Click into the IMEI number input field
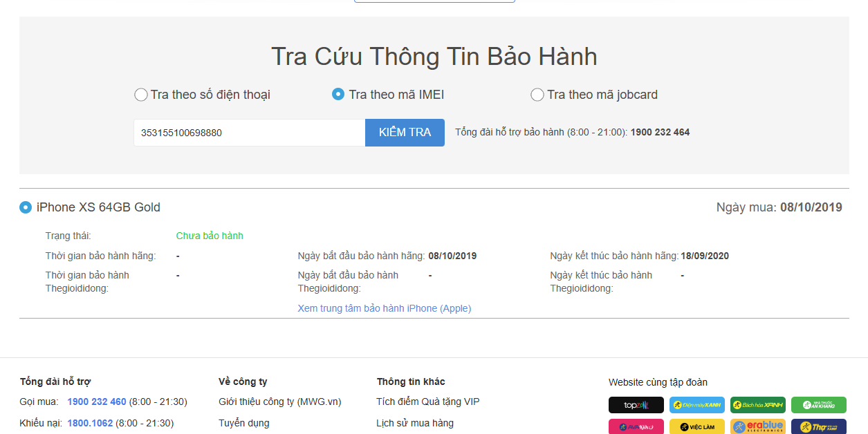This screenshot has width=868, height=434. click(249, 133)
